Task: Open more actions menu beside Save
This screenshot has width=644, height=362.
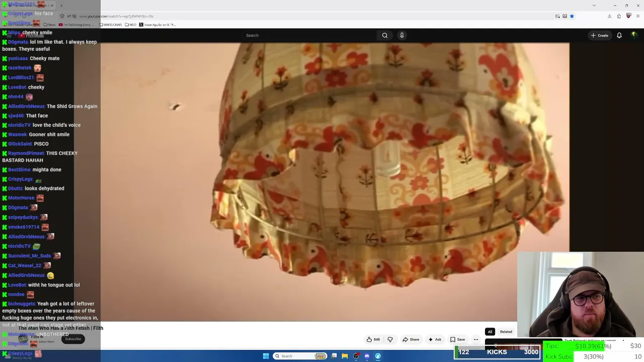Action: 476,339
